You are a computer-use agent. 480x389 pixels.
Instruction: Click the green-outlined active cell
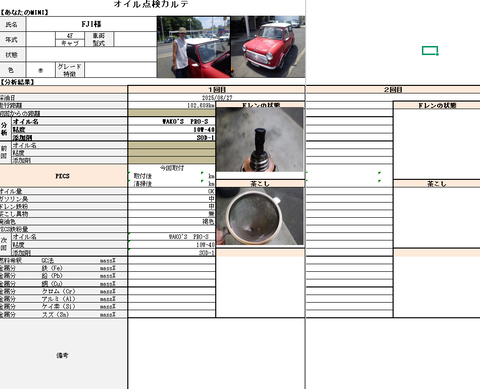tap(430, 51)
